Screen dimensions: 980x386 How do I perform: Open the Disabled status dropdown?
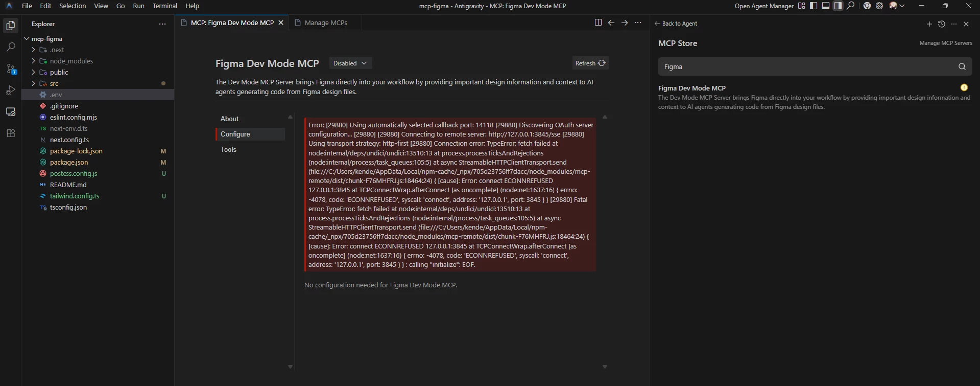pyautogui.click(x=350, y=63)
